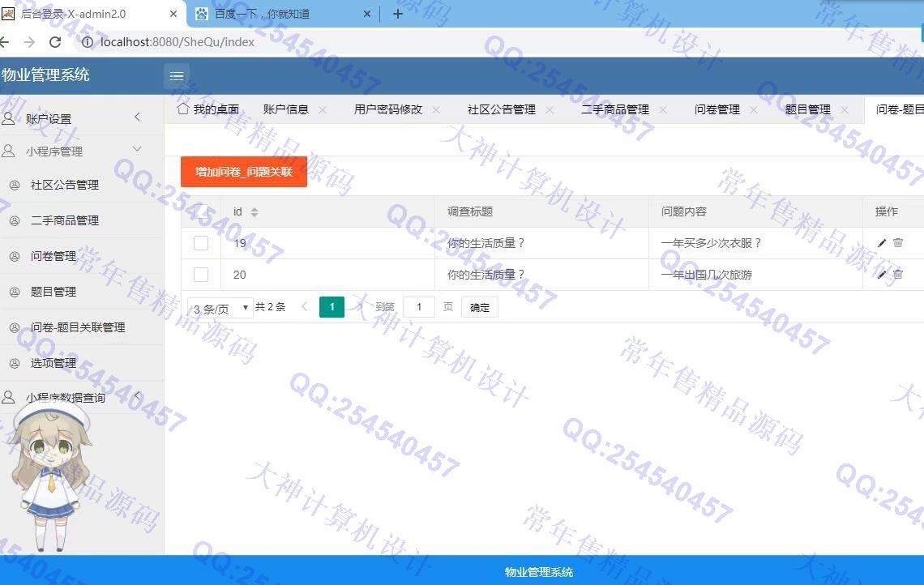Open a new browser tab
The image size is (924, 585).
398,14
